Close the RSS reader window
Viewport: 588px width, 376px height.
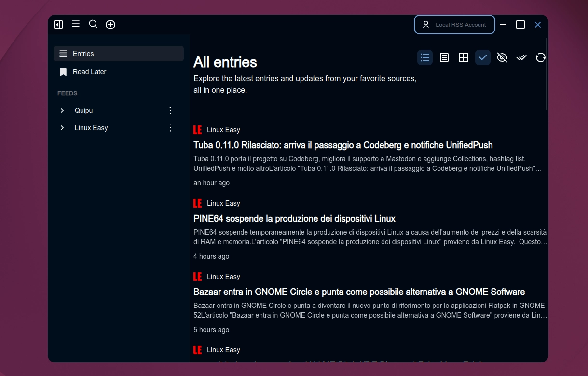point(538,25)
